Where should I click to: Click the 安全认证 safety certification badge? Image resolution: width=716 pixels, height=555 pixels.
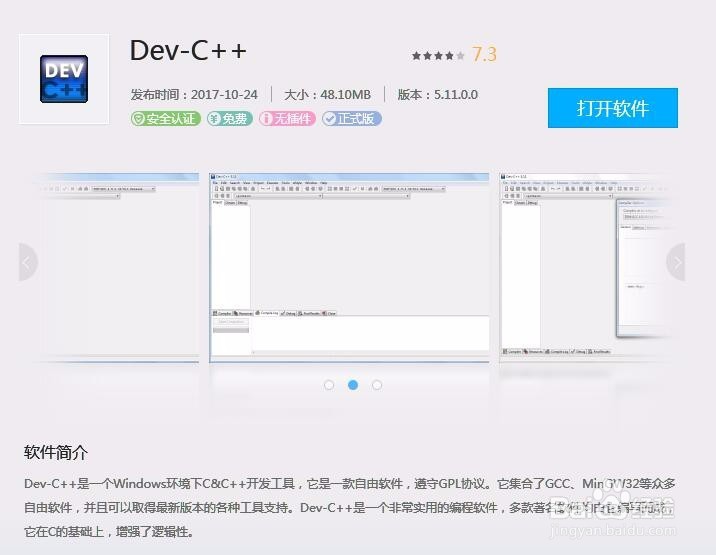165,119
